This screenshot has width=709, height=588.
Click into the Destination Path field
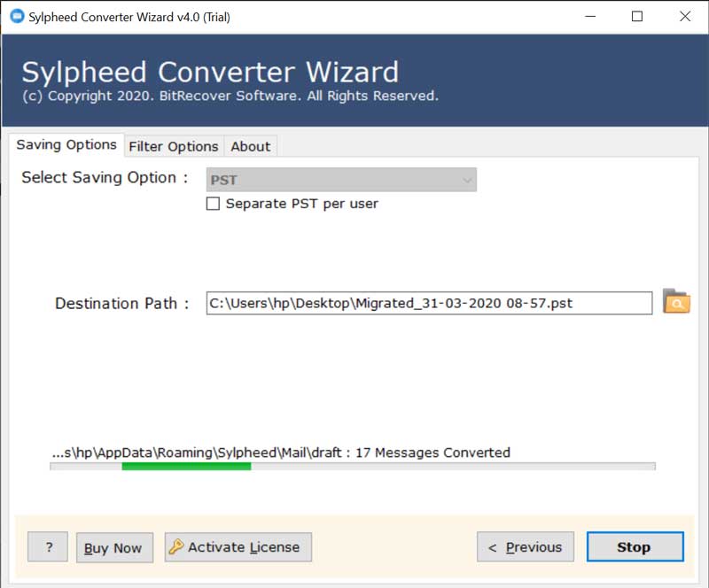pos(429,303)
